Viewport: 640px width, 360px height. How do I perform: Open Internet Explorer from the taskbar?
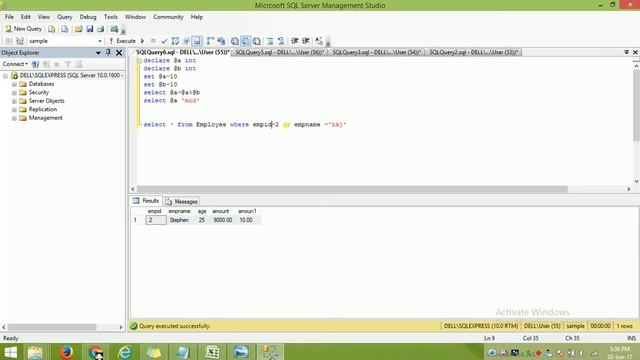click(125, 352)
